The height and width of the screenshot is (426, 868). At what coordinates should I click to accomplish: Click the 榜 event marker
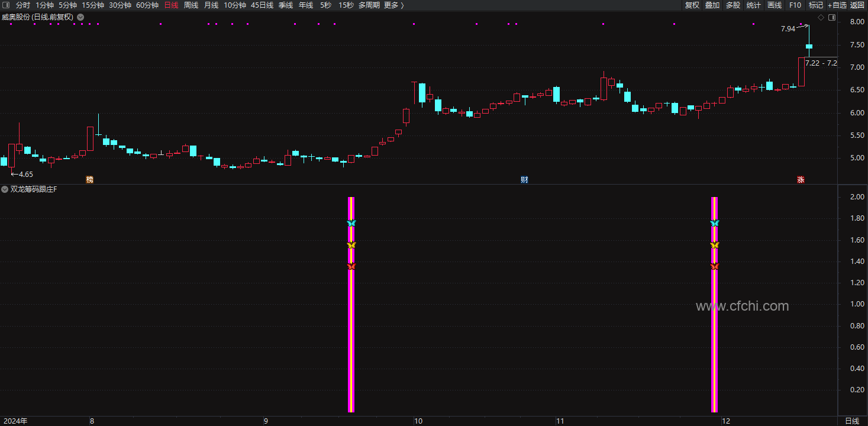[90, 180]
